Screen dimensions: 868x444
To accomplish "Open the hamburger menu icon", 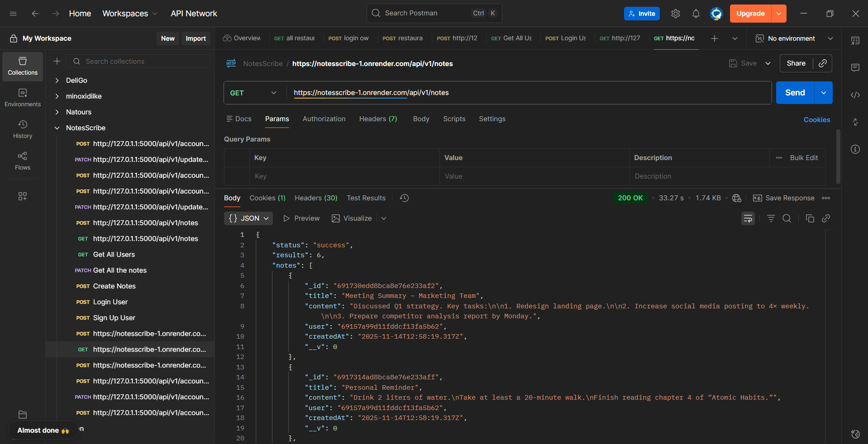I will (13, 14).
